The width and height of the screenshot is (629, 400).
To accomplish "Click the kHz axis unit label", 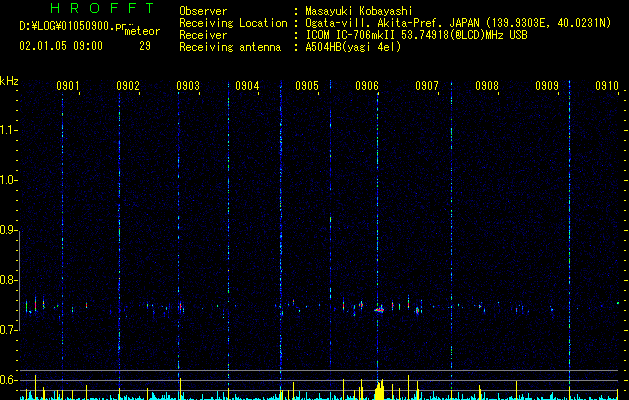I will click(9, 81).
